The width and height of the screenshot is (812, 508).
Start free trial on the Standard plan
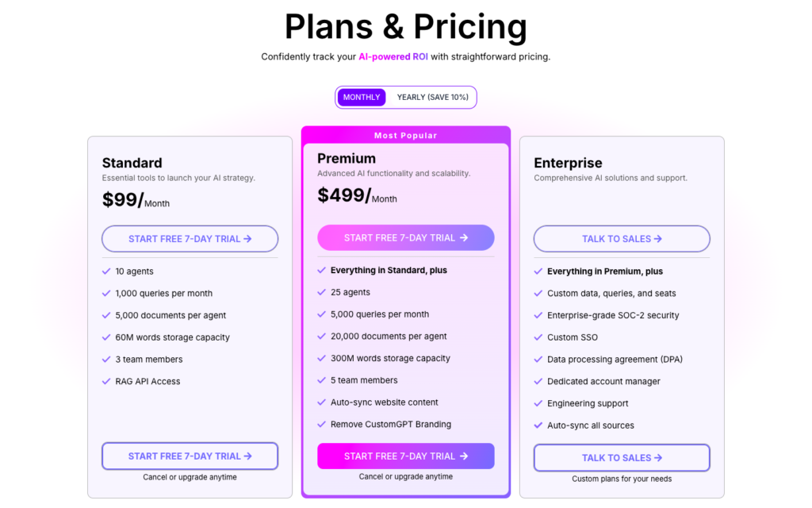(190, 238)
